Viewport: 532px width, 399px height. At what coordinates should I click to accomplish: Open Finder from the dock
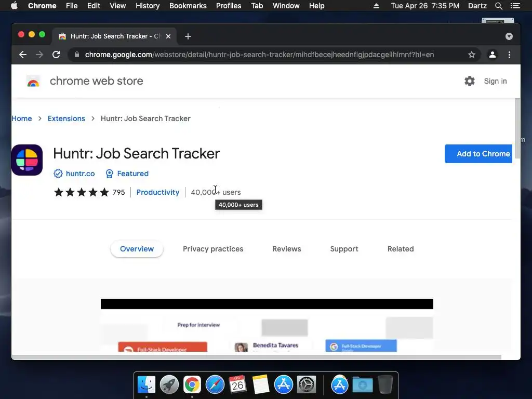pyautogui.click(x=147, y=385)
